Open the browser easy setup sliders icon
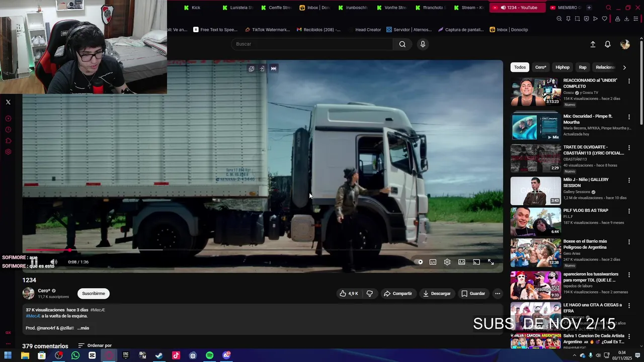Image resolution: width=644 pixels, height=362 pixels. click(636, 19)
